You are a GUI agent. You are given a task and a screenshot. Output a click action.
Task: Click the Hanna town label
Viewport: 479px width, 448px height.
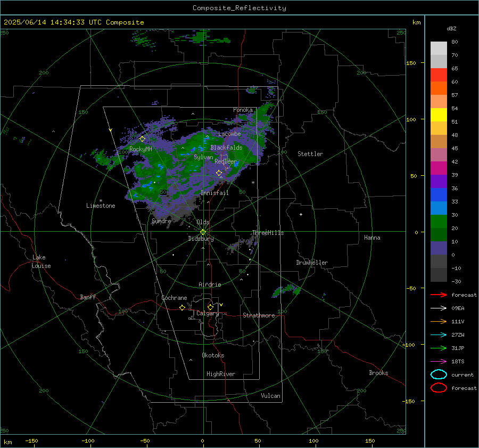point(372,238)
